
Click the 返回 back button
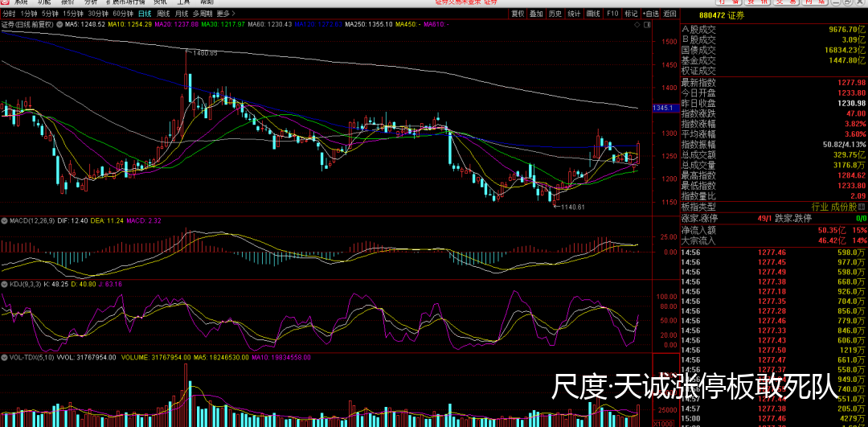tap(669, 14)
